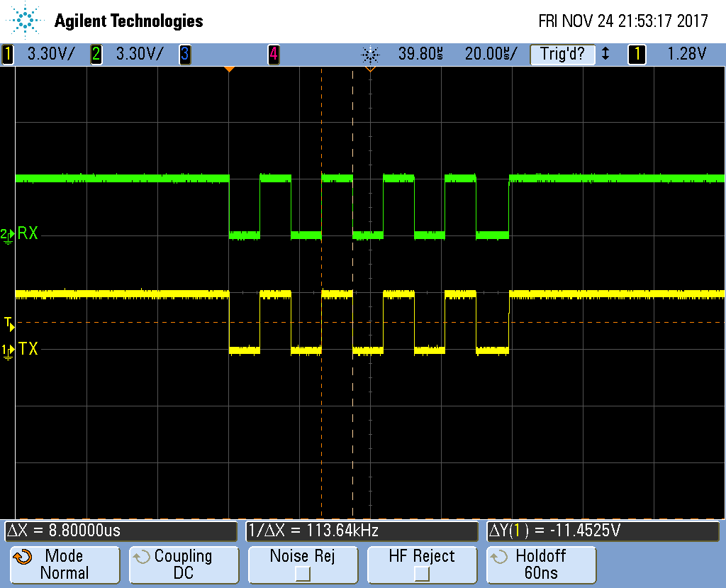Click the channel 2 RX ground marker

coord(7,234)
